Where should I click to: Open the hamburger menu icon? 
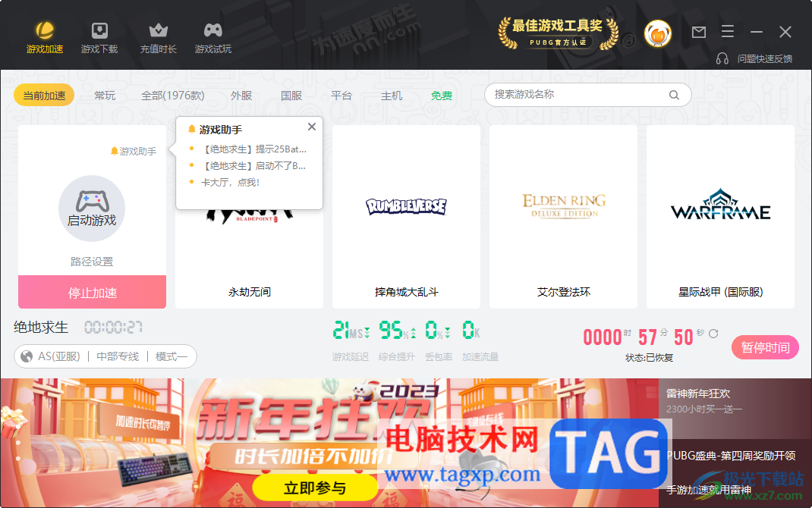728,32
